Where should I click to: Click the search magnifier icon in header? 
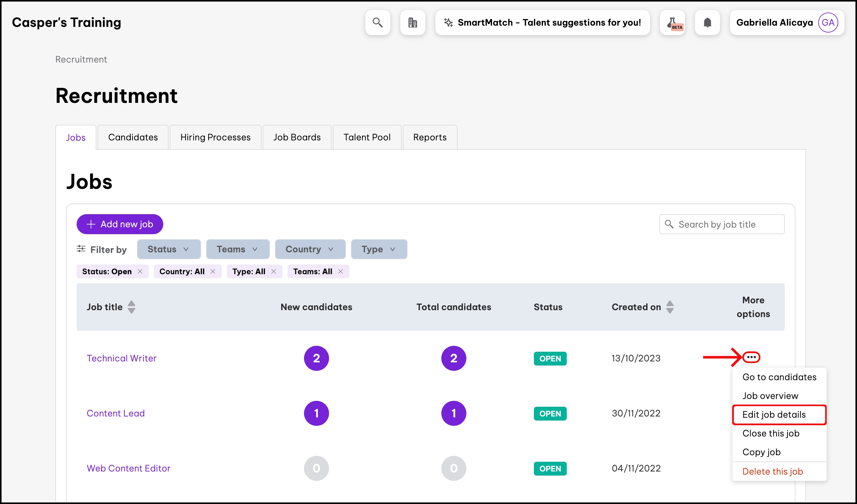click(x=378, y=23)
